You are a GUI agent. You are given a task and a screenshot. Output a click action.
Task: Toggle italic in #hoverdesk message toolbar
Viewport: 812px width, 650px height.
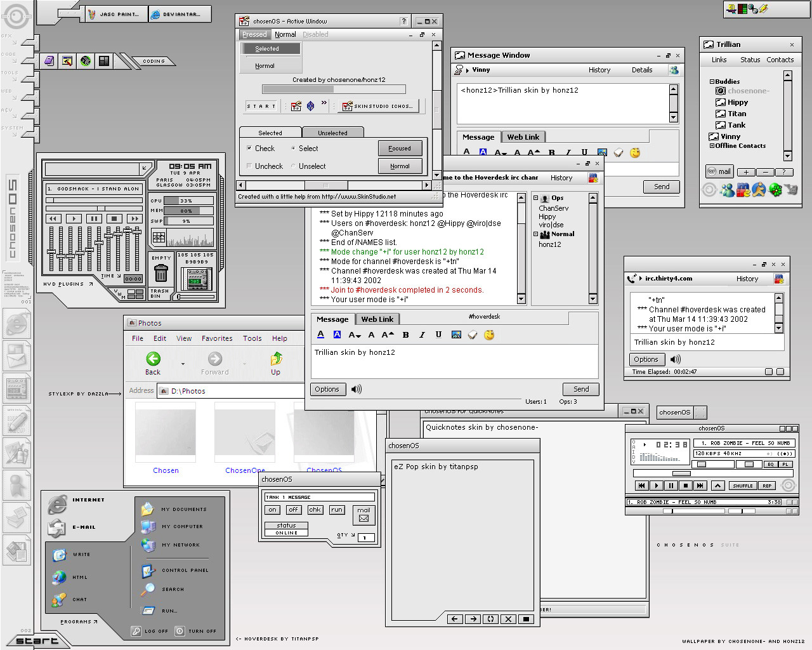coord(422,335)
